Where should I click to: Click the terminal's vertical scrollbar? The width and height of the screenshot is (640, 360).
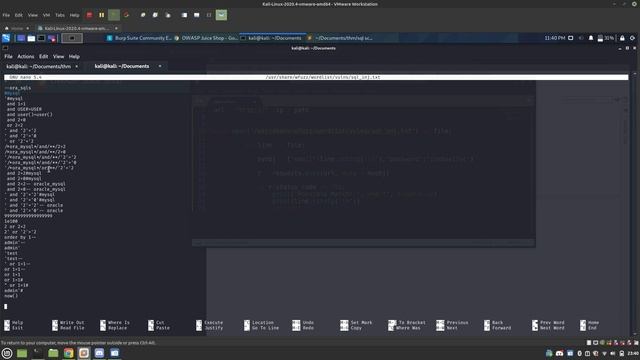pyautogui.click(x=635, y=204)
